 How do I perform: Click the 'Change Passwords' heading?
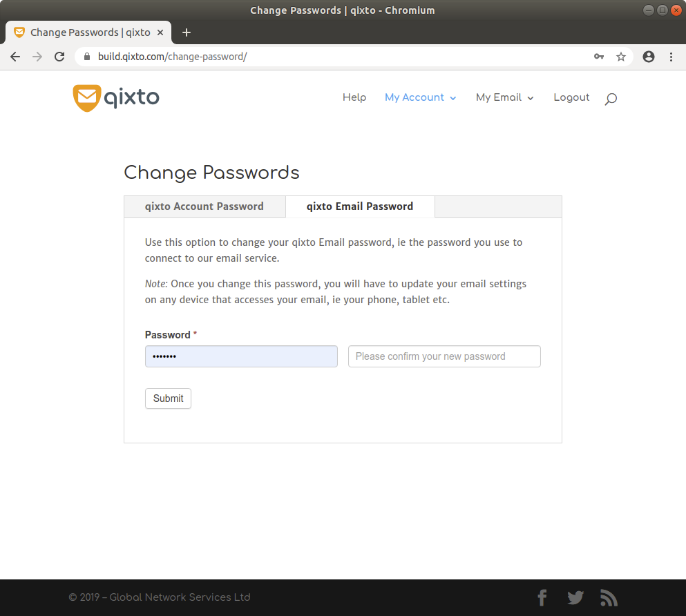click(x=212, y=173)
